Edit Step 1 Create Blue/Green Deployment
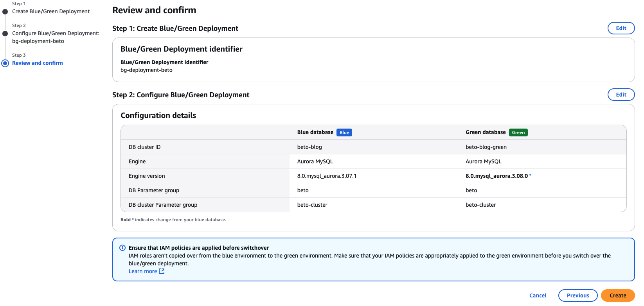The height and width of the screenshot is (306, 644). (x=621, y=28)
